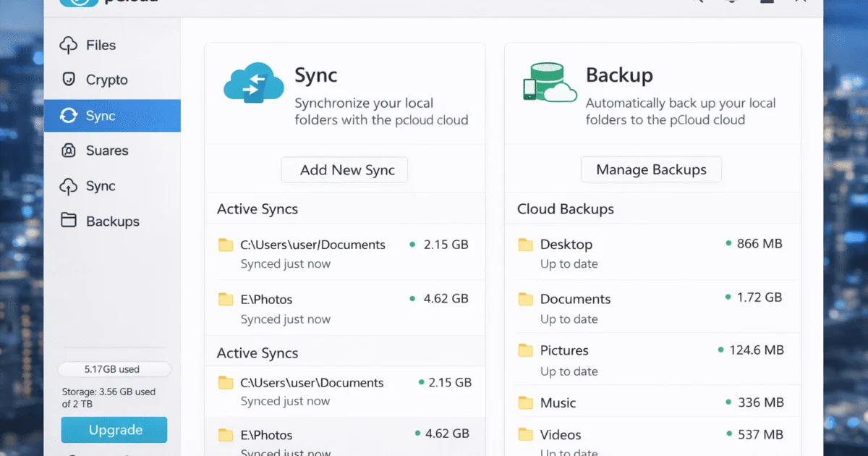Image resolution: width=868 pixels, height=456 pixels.
Task: Click the green status dot beside 537 MB
Action: click(728, 435)
